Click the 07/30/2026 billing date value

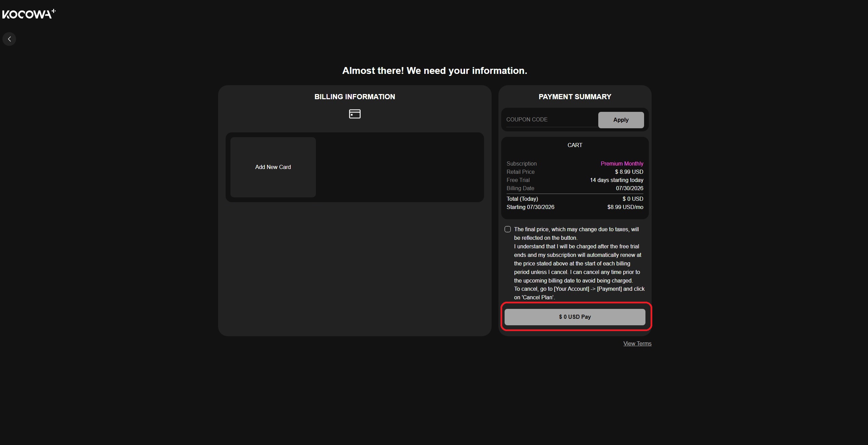click(629, 188)
